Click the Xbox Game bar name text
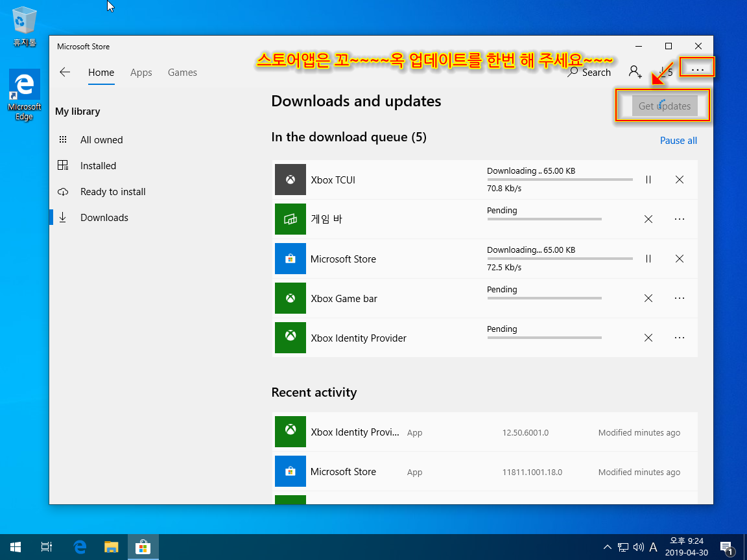Image resolution: width=747 pixels, height=560 pixels. pyautogui.click(x=344, y=299)
